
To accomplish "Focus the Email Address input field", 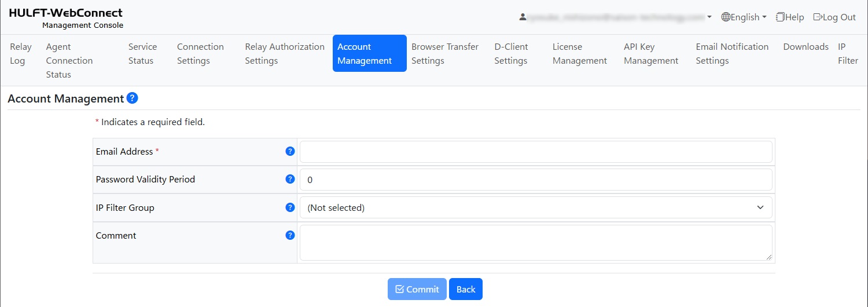I will pyautogui.click(x=535, y=152).
